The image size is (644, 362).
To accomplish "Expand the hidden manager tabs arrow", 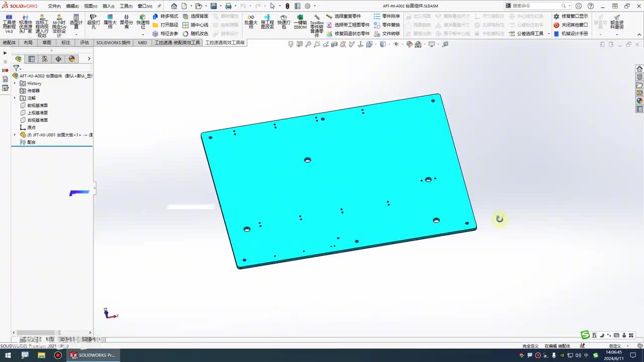I will click(89, 59).
